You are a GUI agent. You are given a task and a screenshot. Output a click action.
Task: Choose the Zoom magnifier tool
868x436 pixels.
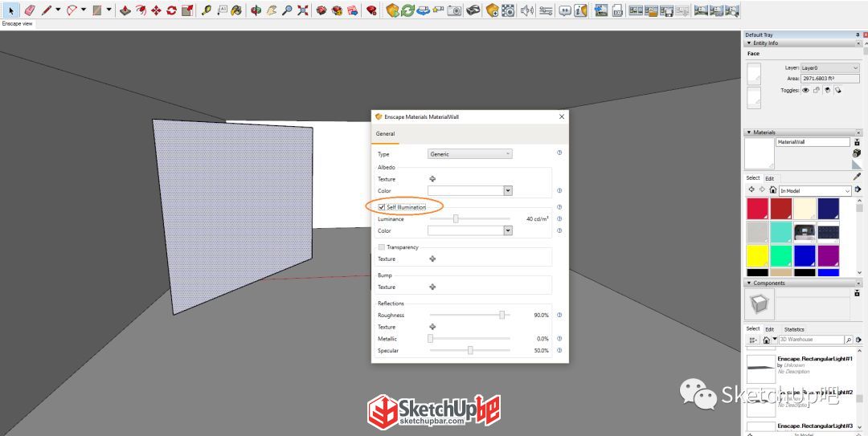point(287,10)
